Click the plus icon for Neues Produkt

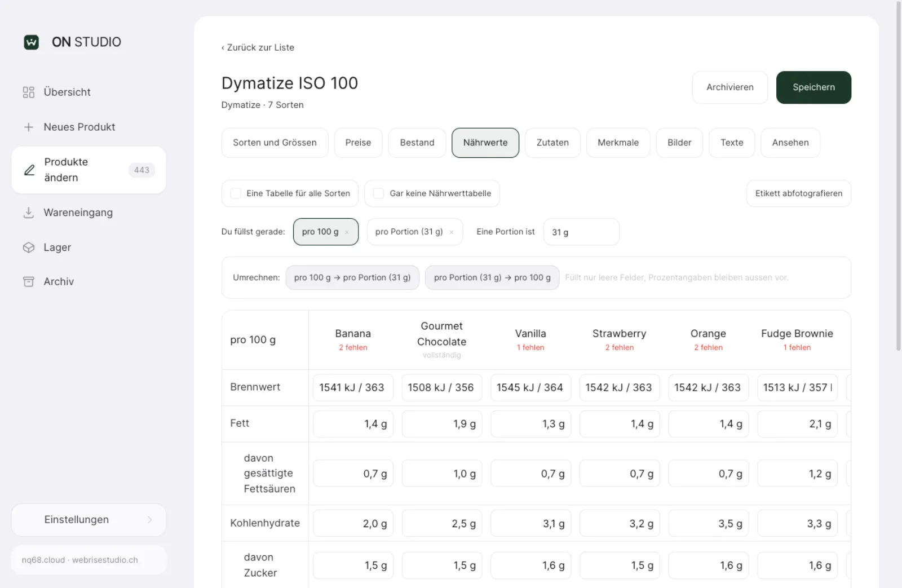point(29,127)
